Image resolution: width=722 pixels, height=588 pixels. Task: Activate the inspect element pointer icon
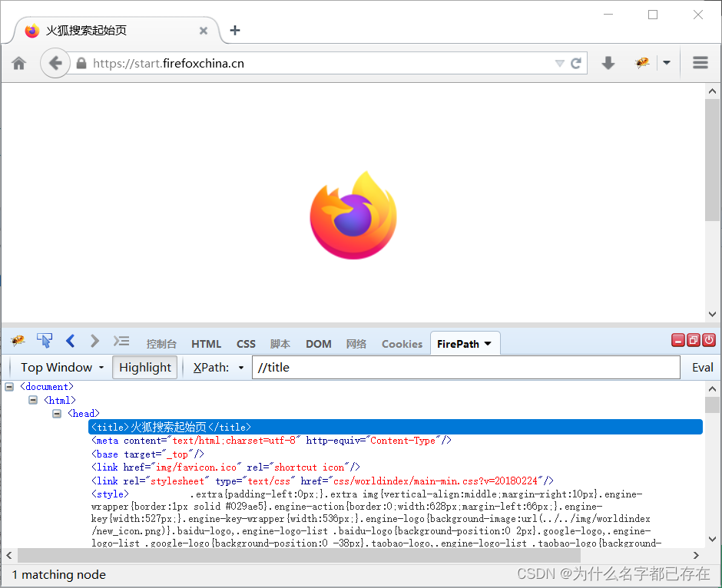(x=45, y=341)
